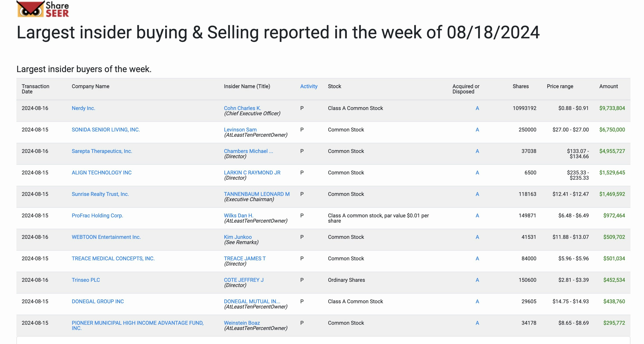Click the 'Largest insider buyers of the week.' subheading
Screen dimensions: 644x344
coord(84,69)
